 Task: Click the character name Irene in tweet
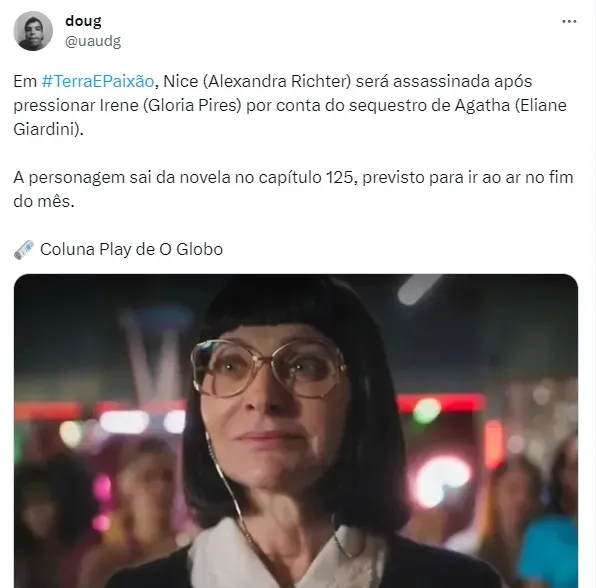pyautogui.click(x=119, y=105)
